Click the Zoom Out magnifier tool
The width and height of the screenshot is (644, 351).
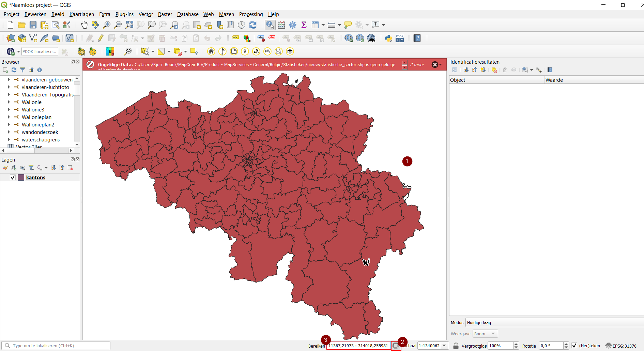pyautogui.click(x=118, y=25)
